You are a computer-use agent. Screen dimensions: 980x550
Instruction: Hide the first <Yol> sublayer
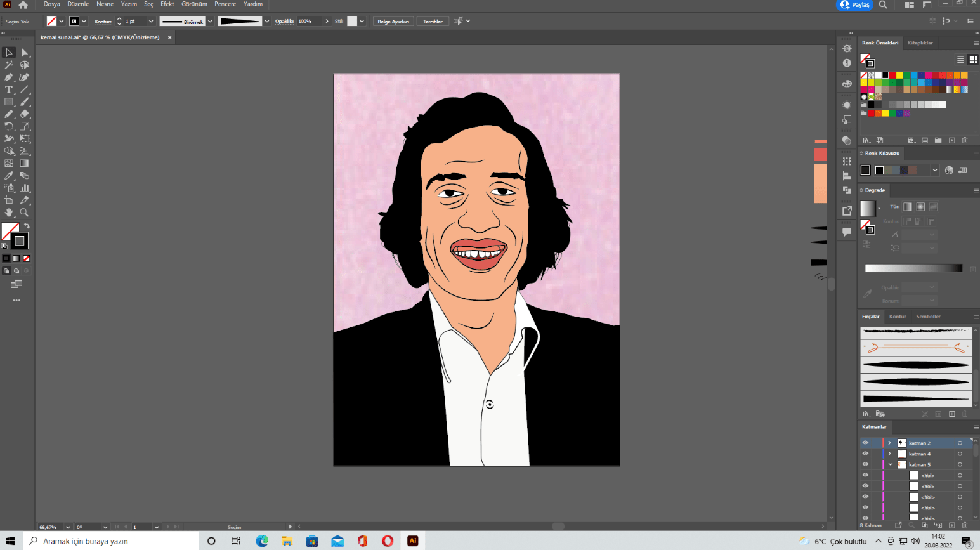pos(865,475)
